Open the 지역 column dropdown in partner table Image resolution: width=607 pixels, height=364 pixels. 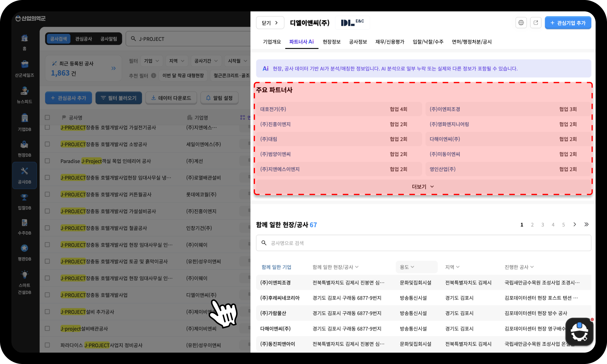[x=452, y=267]
